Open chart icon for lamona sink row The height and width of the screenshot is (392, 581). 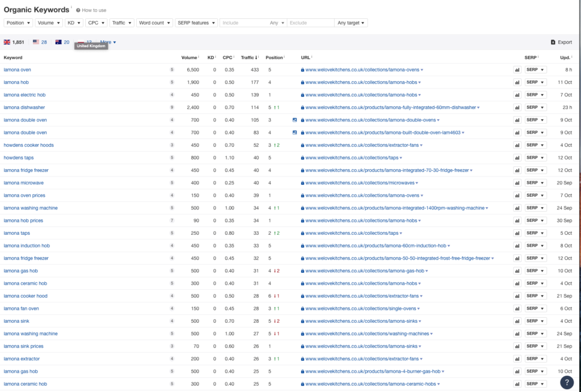(517, 321)
